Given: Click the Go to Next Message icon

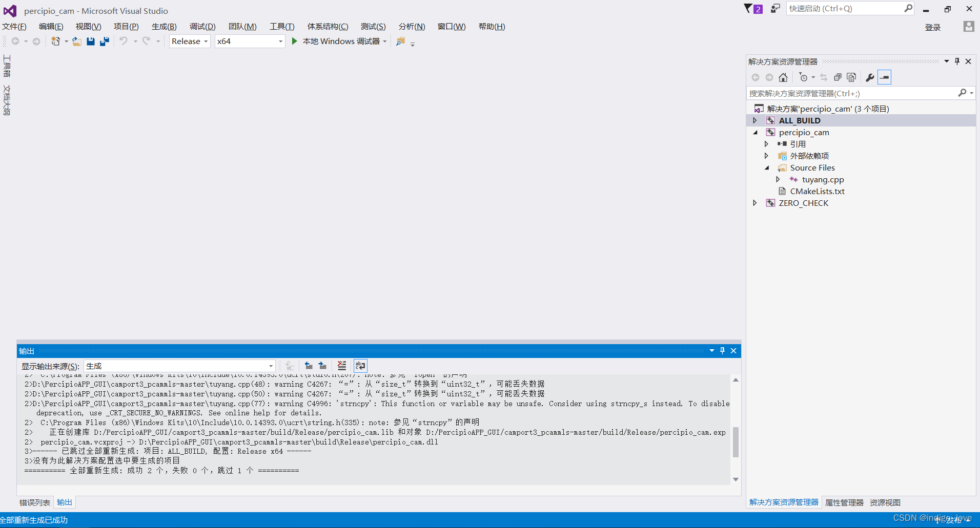Looking at the screenshot, I should (322, 366).
